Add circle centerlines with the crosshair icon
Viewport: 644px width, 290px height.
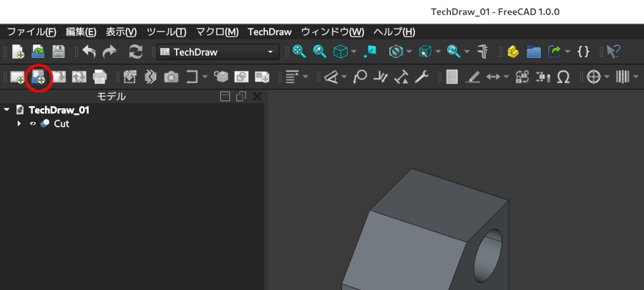tap(593, 77)
